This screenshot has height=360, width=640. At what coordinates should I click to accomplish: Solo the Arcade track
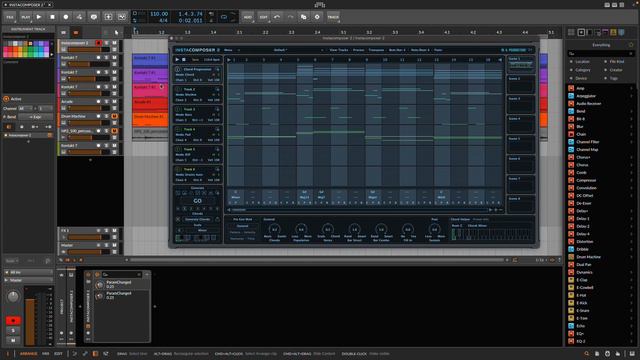107,101
